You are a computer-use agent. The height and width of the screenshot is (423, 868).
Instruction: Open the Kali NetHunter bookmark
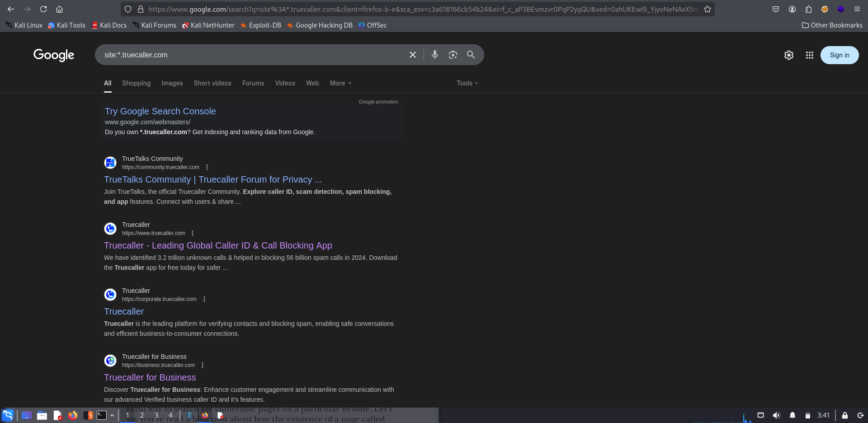click(x=208, y=25)
